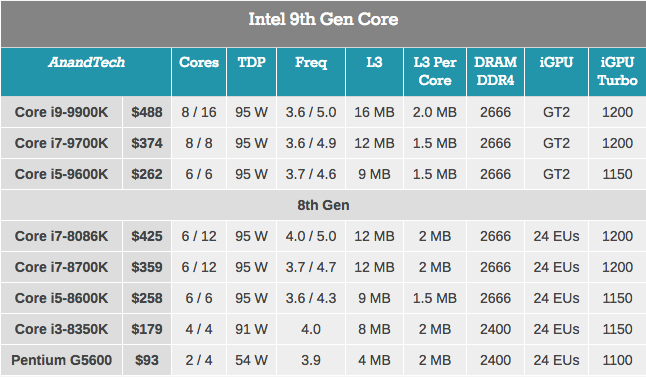
Task: Select the Core i9-9900K row label
Action: 61,112
